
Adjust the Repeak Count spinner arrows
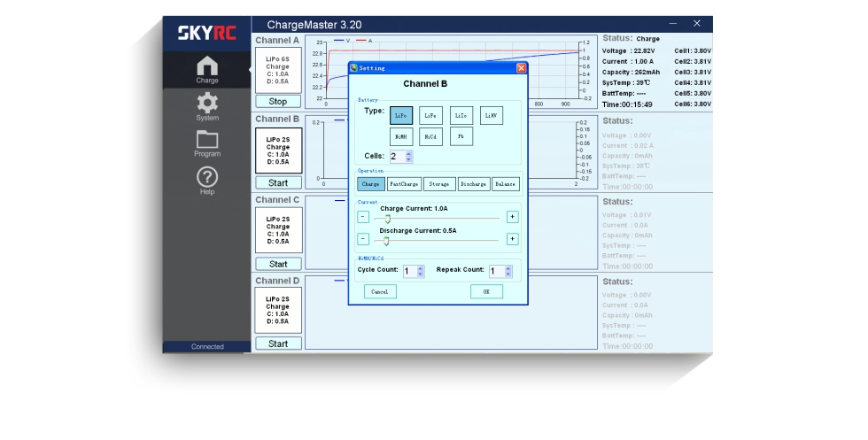508,271
